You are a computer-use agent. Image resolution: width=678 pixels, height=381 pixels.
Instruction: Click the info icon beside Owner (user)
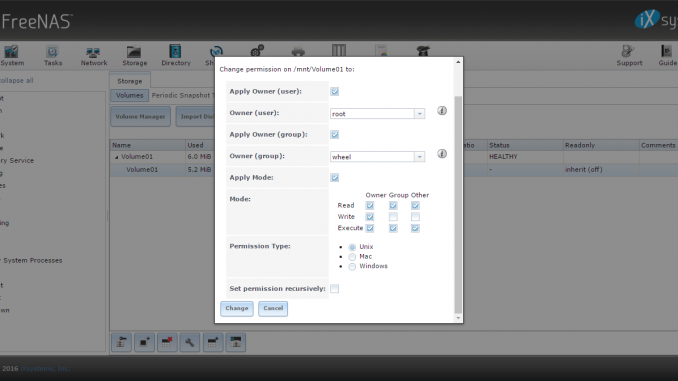point(441,111)
